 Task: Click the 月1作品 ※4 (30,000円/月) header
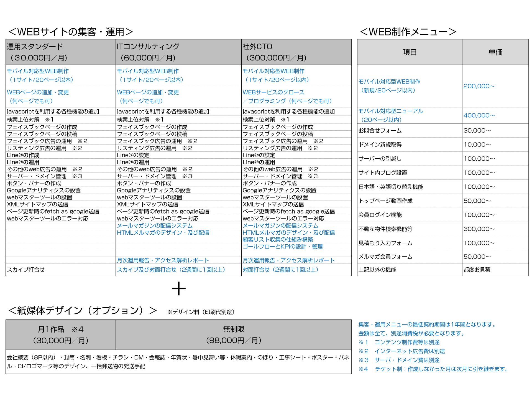[x=61, y=335]
